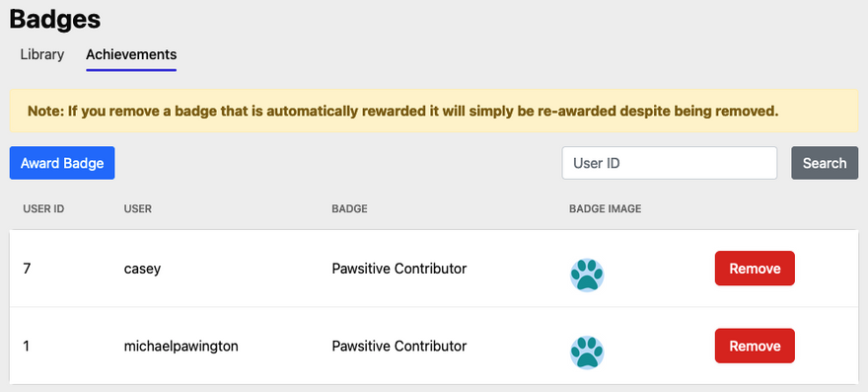Click Pawsitive Contributor text in casey's row
The height and width of the screenshot is (392, 868).
[399, 269]
